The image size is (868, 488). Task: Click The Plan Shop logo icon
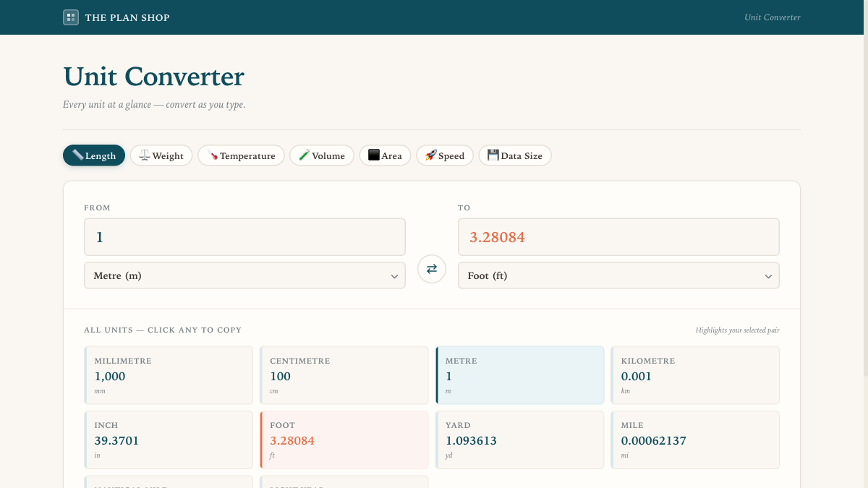pyautogui.click(x=71, y=17)
